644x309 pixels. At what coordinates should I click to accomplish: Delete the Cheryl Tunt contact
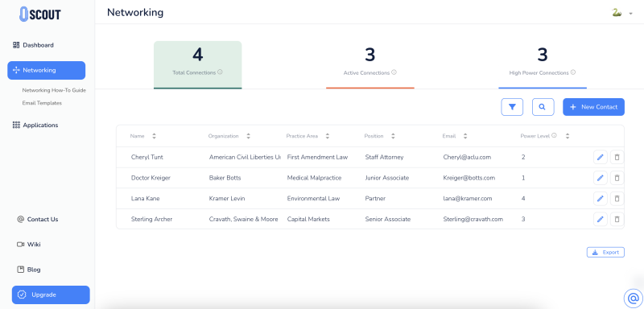click(617, 157)
